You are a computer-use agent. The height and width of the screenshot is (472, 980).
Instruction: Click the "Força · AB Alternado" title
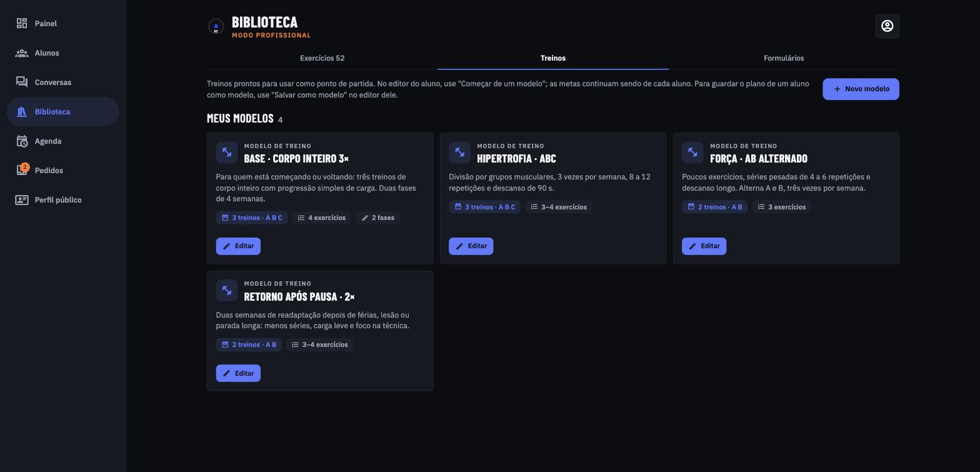point(759,159)
